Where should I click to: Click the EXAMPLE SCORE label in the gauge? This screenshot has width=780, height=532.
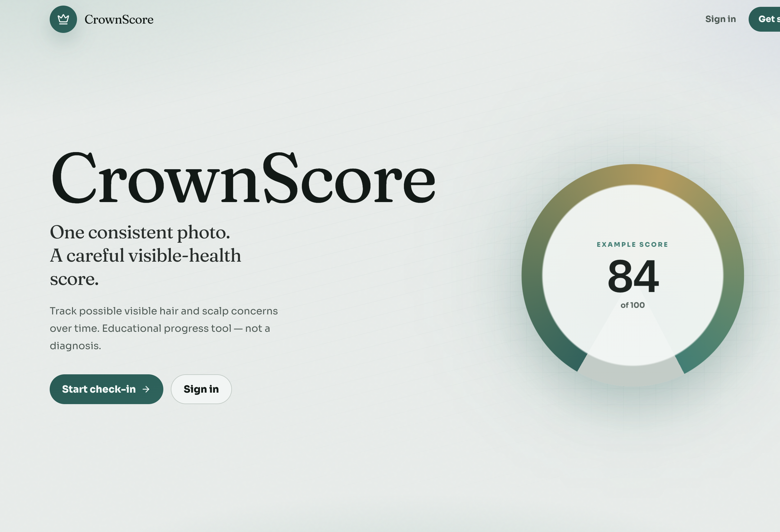[632, 245]
